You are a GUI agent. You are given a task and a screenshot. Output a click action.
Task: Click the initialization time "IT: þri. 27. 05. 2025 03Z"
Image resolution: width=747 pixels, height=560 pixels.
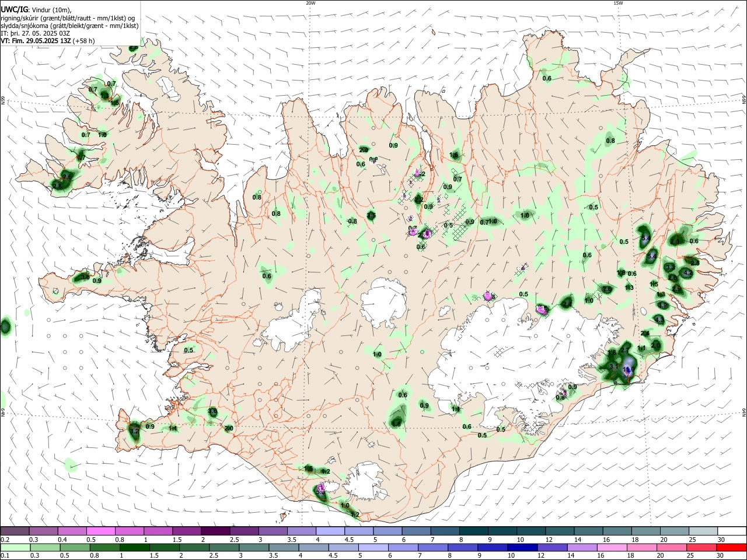click(x=35, y=33)
